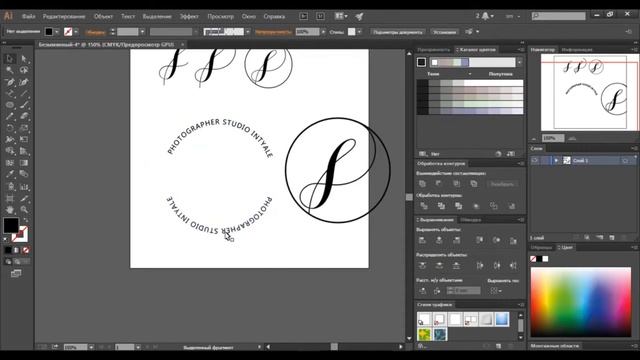Click the Minus Back pathfinder icon
Viewport: 640px width, 360px height.
point(512,206)
